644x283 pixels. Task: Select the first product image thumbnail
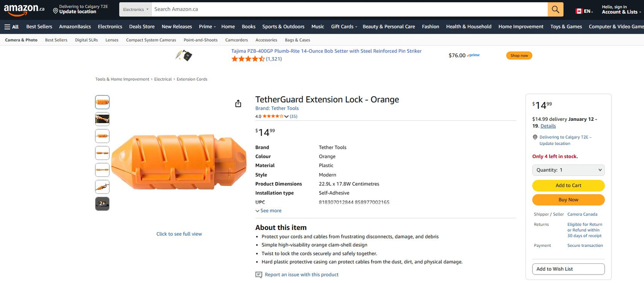tap(102, 102)
